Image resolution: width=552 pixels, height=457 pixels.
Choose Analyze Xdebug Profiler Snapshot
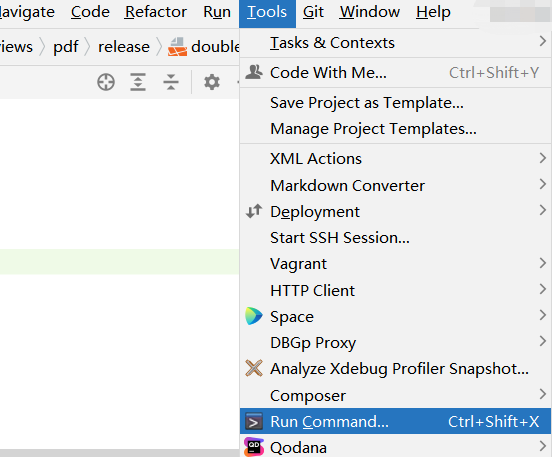395,369
